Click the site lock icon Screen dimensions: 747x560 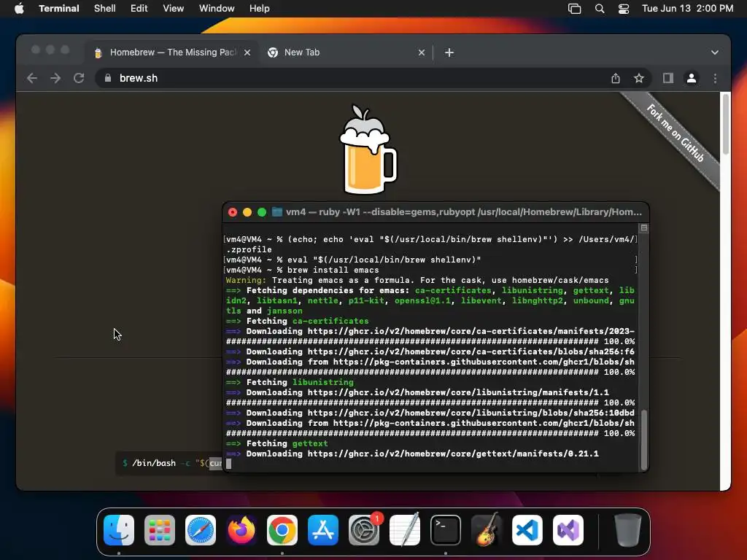click(x=108, y=78)
